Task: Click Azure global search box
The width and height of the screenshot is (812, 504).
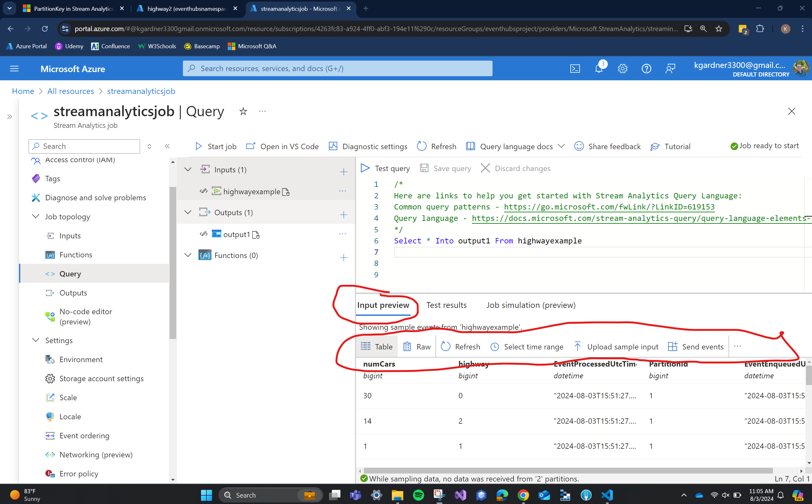Action: point(338,68)
